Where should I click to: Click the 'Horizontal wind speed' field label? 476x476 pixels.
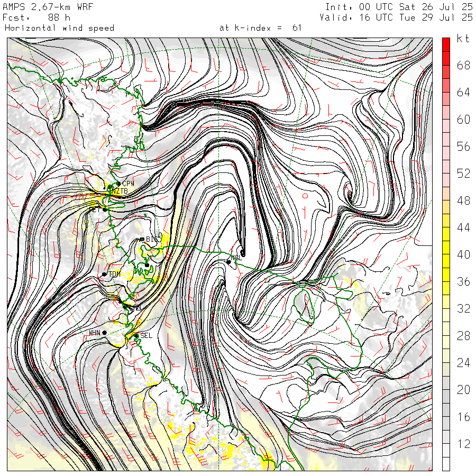coord(59,28)
